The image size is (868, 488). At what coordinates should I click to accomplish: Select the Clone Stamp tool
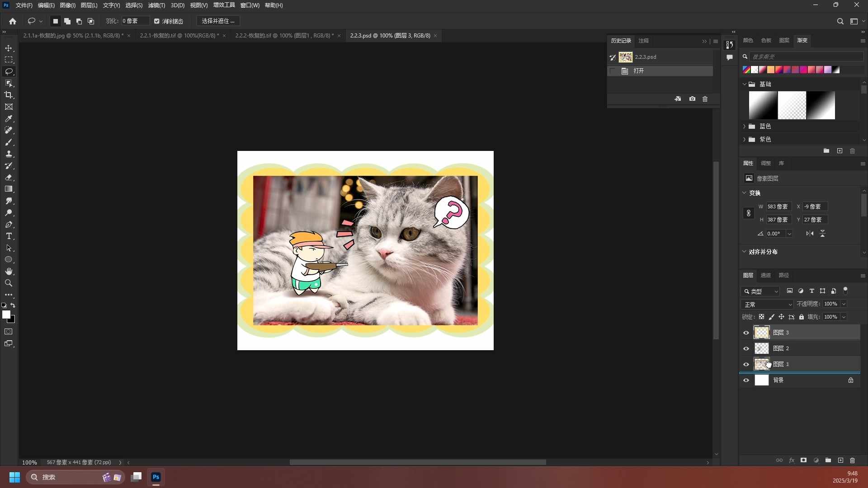(9, 154)
